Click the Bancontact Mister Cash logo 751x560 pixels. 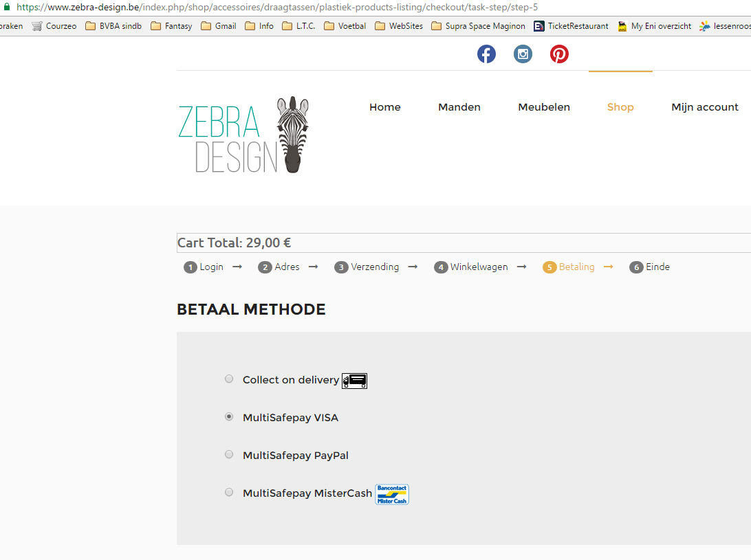click(392, 495)
